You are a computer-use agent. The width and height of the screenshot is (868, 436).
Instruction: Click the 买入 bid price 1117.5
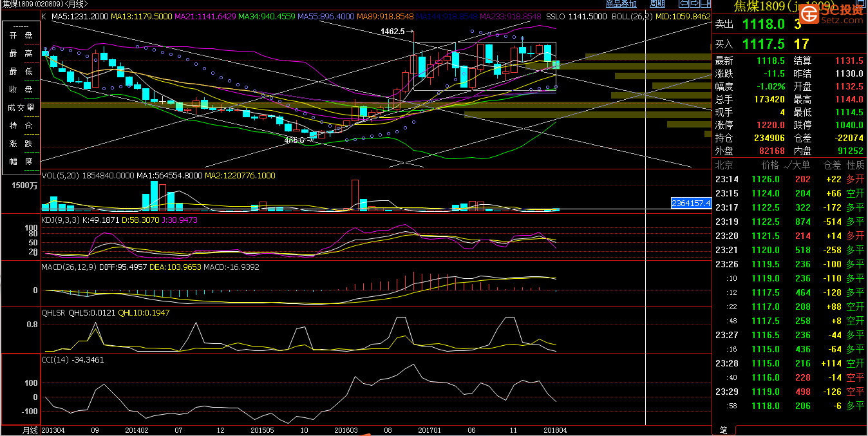(x=764, y=44)
